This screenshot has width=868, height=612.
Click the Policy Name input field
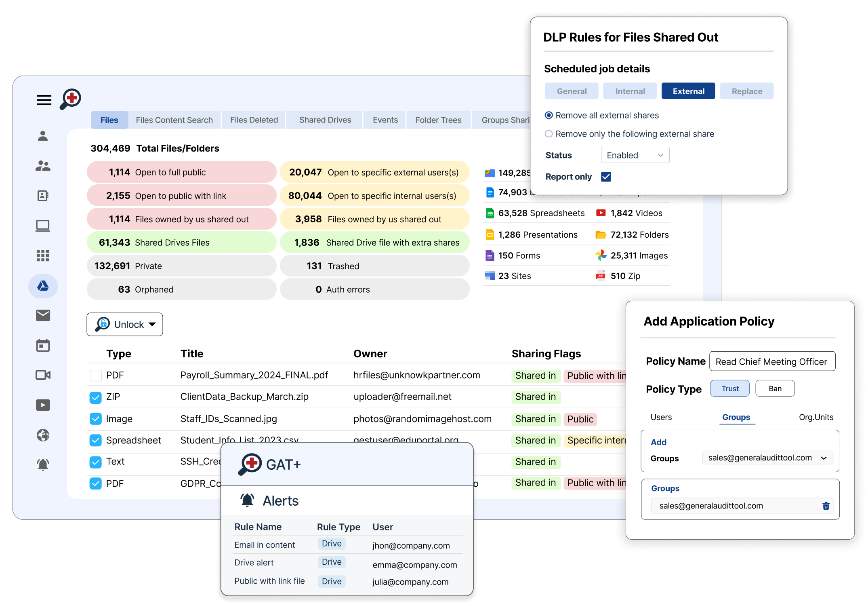[x=772, y=362]
